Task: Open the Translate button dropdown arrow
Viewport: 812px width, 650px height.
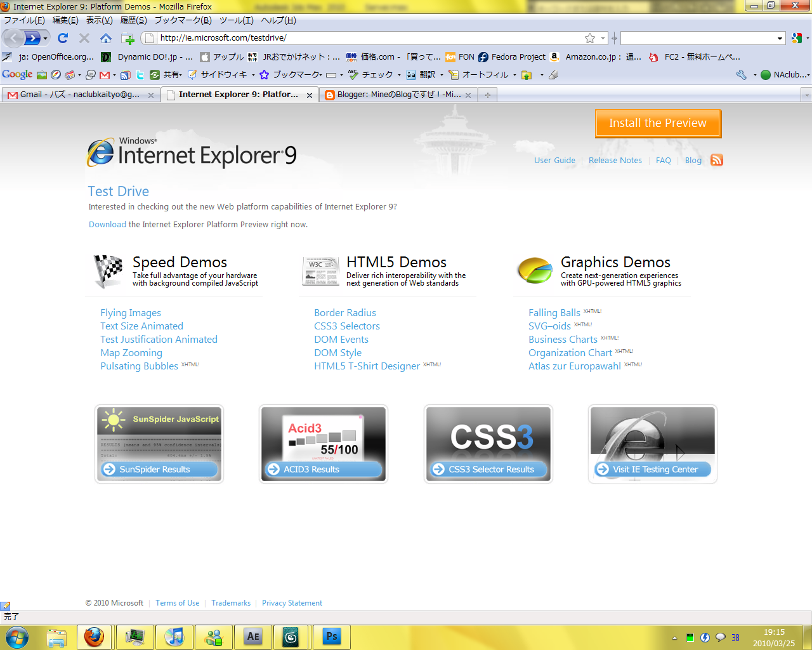Action: 442,75
